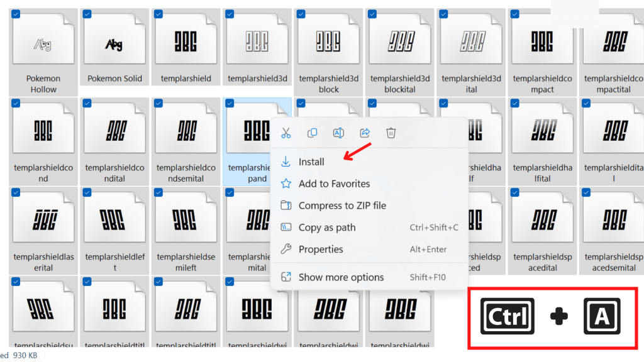Toggle checkbox on templarshield3dblock file
This screenshot has width=644, height=362.
click(x=301, y=14)
